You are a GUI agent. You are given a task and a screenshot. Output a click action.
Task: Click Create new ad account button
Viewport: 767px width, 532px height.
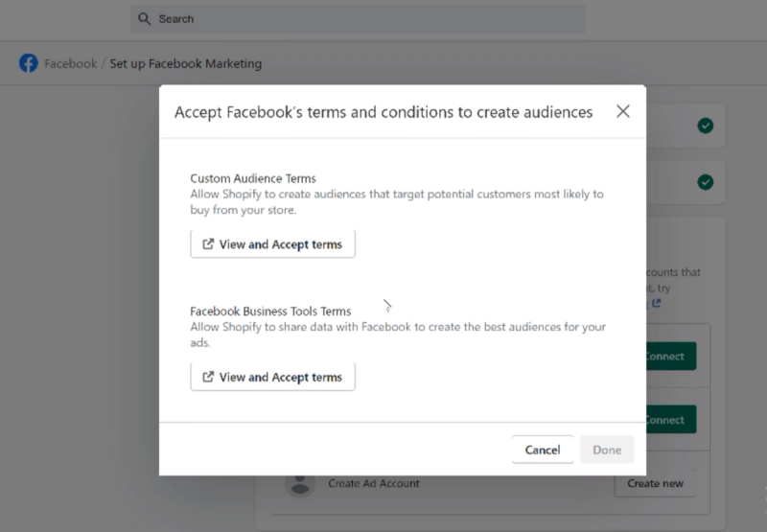click(x=655, y=483)
